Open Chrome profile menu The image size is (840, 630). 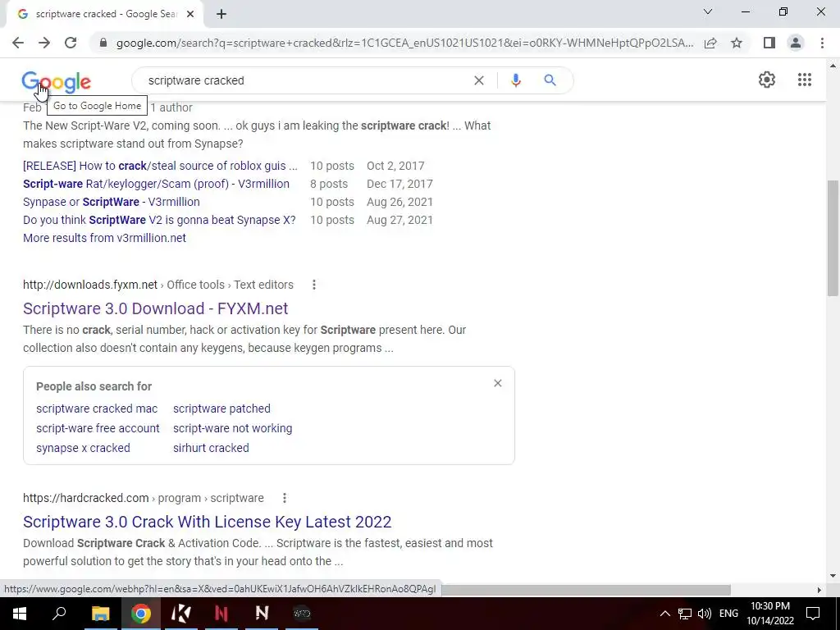pos(796,43)
